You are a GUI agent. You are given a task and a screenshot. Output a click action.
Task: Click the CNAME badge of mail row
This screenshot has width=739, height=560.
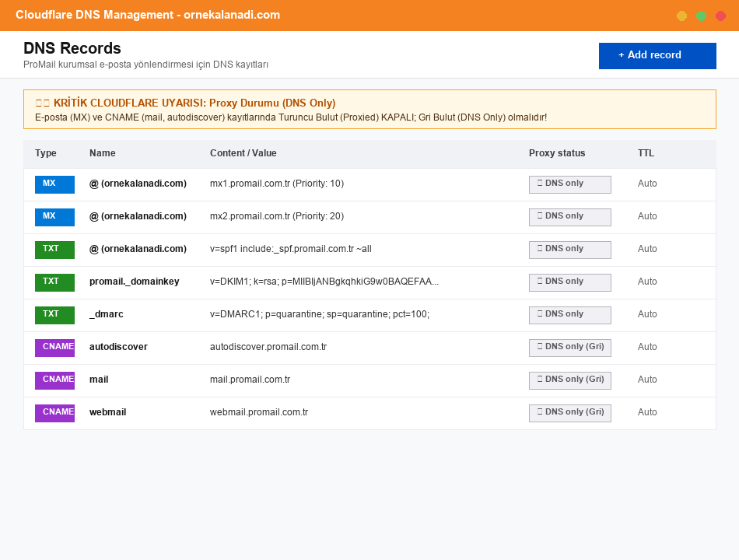point(54,380)
